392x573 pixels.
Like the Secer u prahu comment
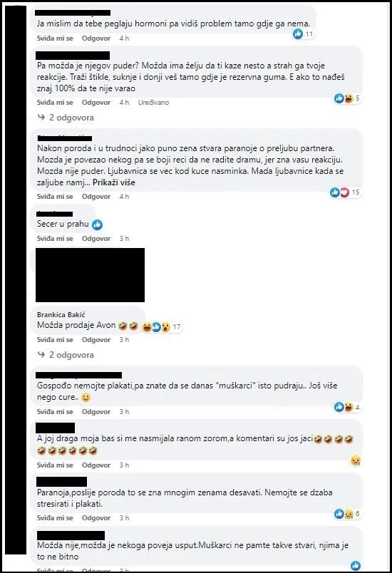click(55, 238)
